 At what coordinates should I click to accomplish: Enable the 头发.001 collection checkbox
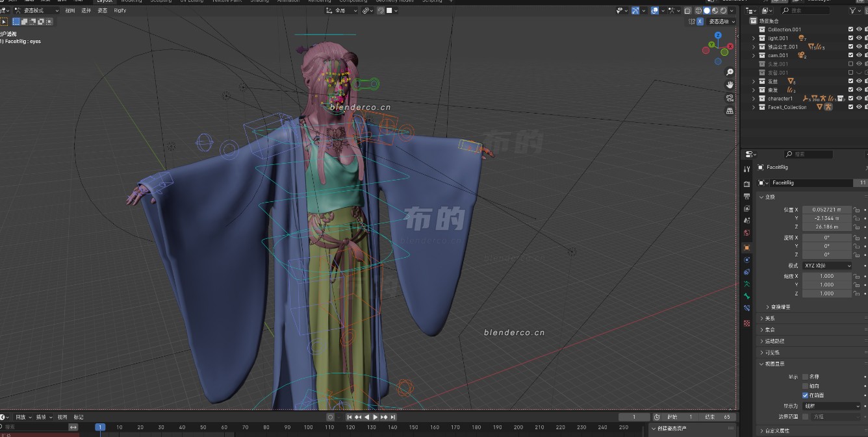tap(851, 64)
